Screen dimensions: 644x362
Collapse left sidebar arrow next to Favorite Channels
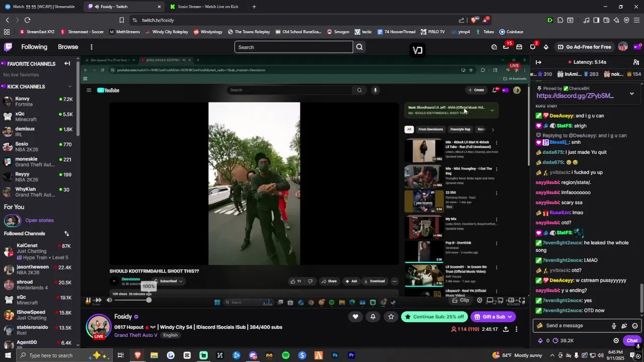click(x=67, y=64)
